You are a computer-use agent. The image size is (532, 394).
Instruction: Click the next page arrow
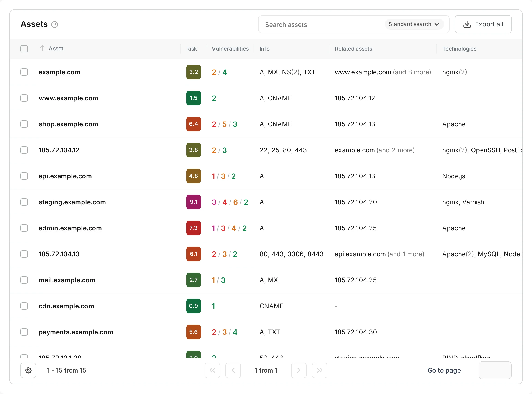[x=299, y=370]
